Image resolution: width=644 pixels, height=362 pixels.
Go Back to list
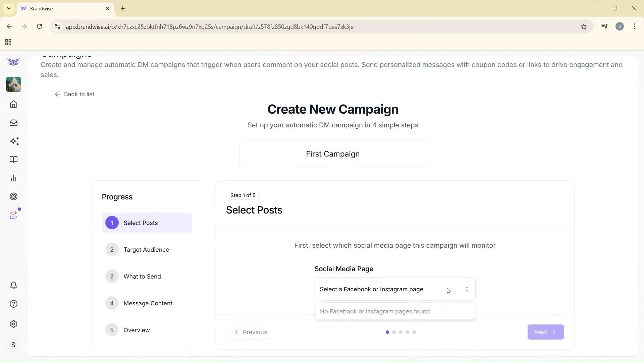click(75, 94)
